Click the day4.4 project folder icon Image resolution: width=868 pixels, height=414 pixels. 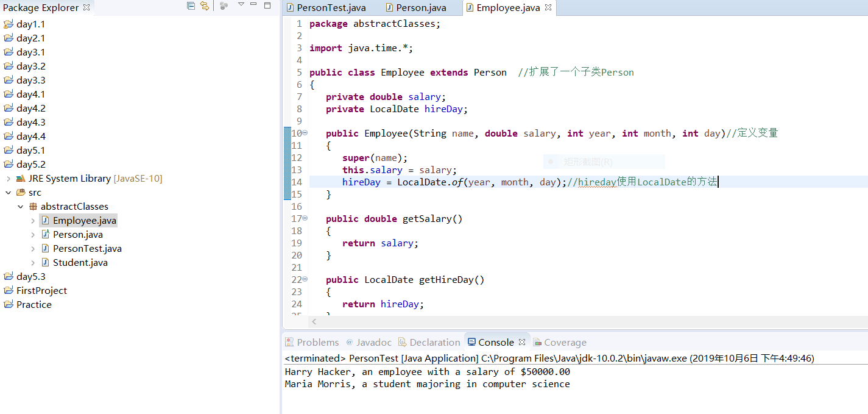click(x=8, y=137)
